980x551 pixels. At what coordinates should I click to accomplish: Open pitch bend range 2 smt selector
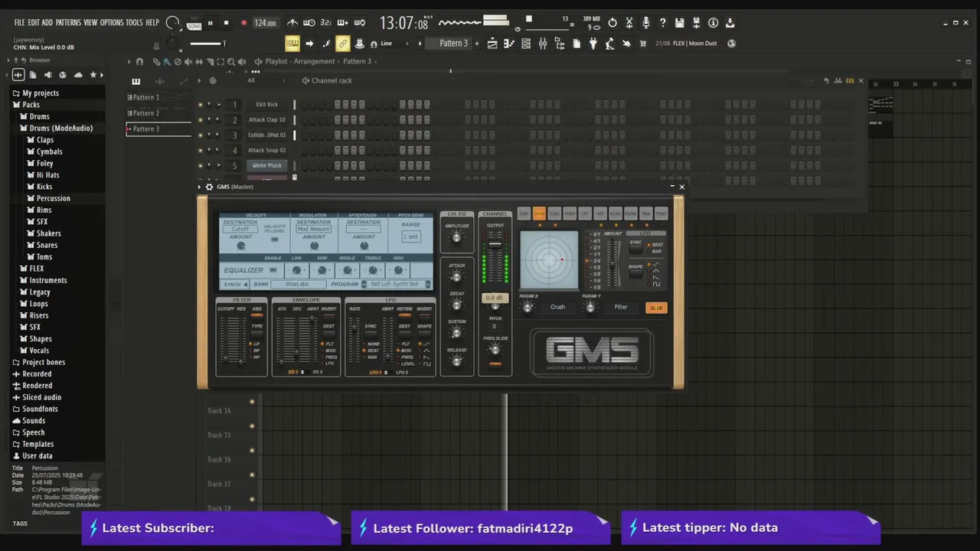click(411, 236)
